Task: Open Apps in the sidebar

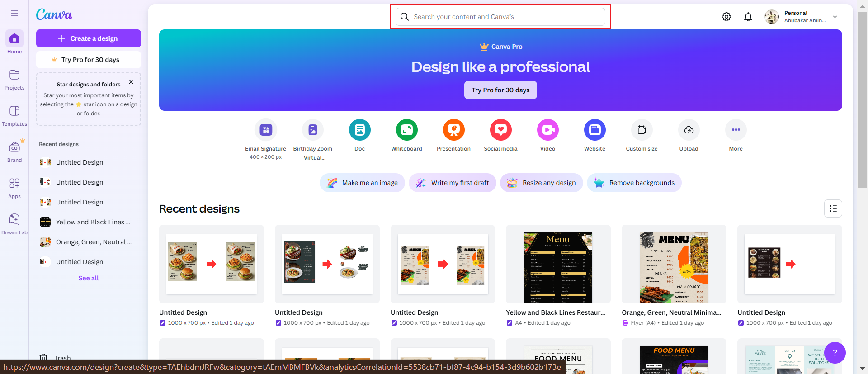Action: pyautogui.click(x=14, y=188)
